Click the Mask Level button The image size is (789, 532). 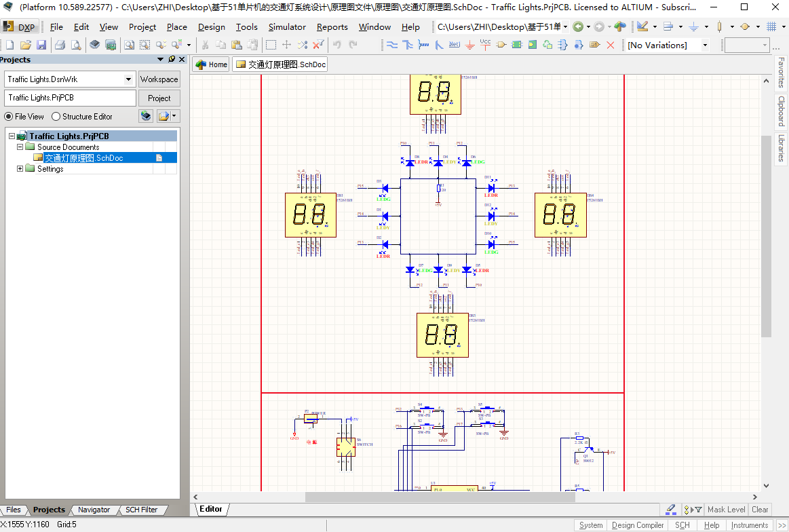point(726,510)
